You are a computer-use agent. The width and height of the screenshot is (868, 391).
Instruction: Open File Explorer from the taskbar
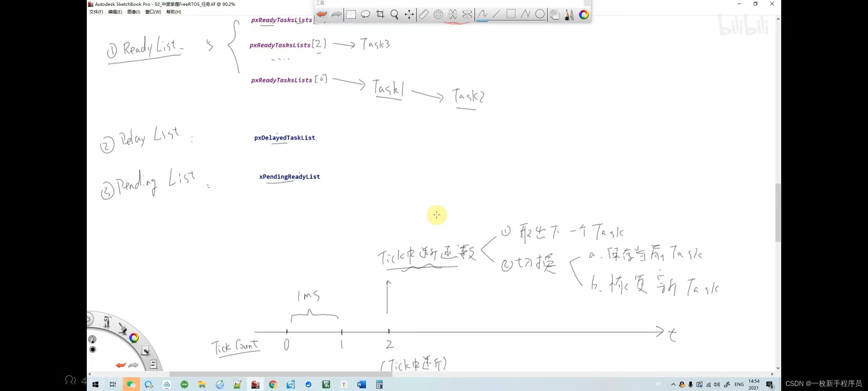pos(202,384)
